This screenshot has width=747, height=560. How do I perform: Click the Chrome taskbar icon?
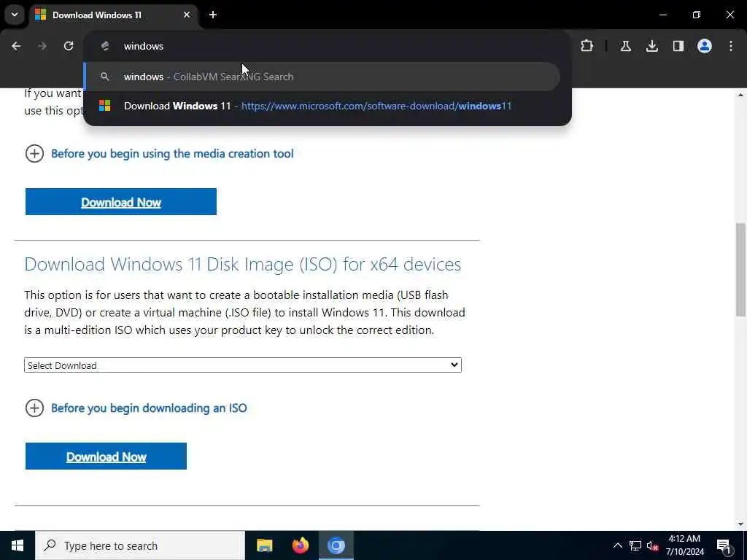click(x=336, y=545)
